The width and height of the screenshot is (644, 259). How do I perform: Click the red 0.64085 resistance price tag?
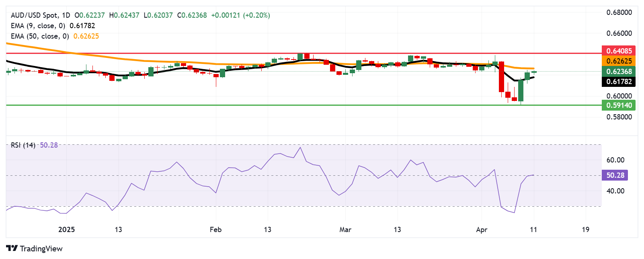tap(619, 51)
